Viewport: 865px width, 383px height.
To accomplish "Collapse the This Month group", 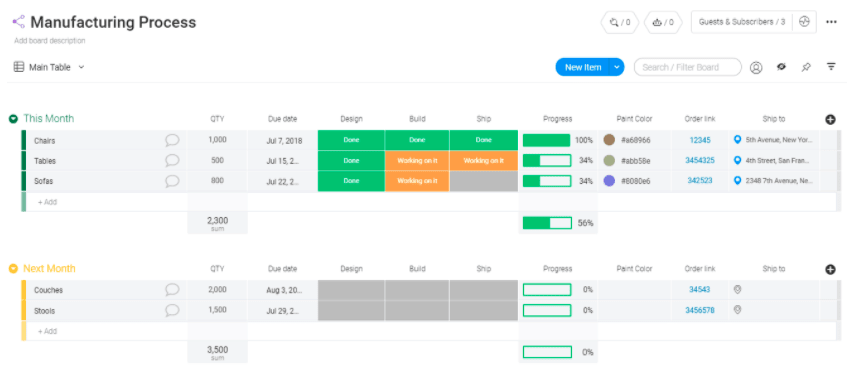I will point(13,119).
